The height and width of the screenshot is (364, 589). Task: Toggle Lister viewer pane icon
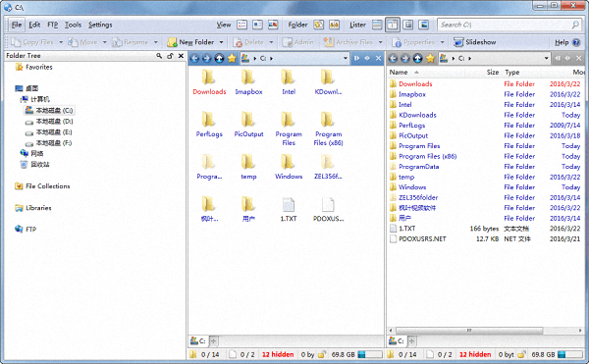pos(424,25)
